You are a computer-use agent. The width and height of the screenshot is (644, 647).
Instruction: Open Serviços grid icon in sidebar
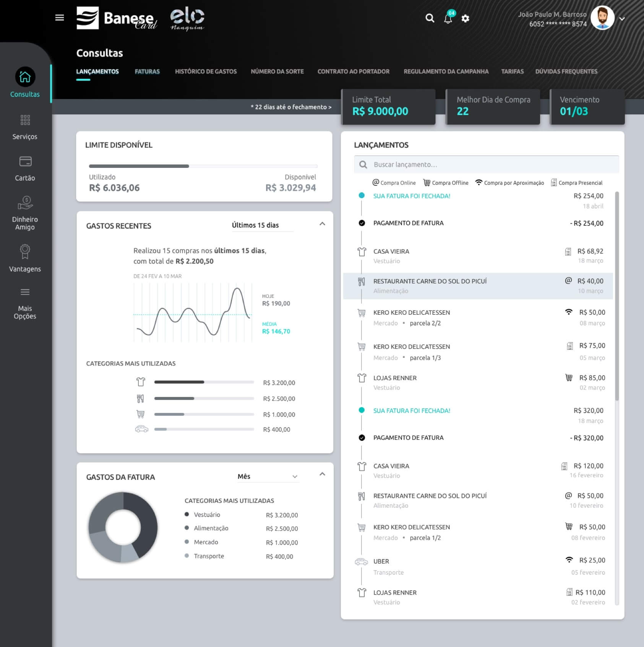pyautogui.click(x=25, y=120)
